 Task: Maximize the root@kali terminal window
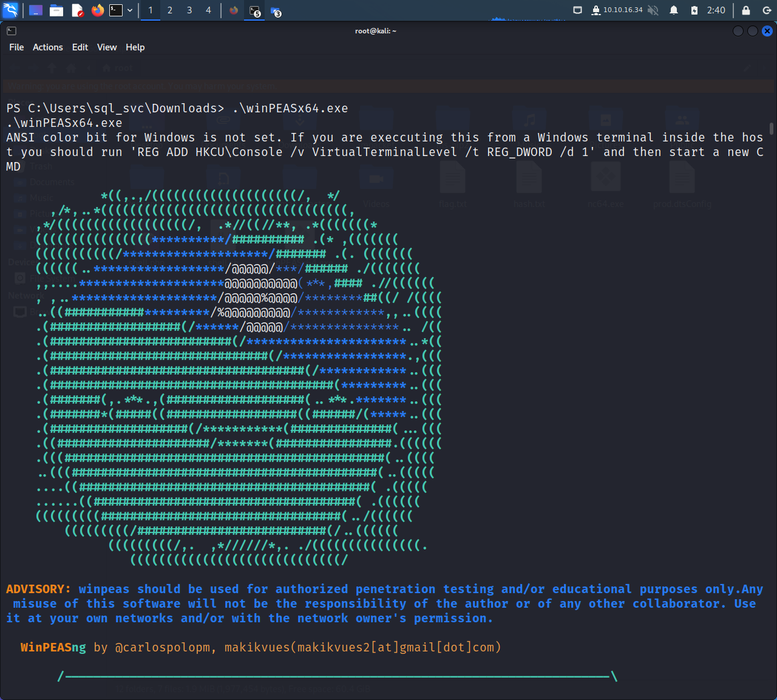(753, 31)
